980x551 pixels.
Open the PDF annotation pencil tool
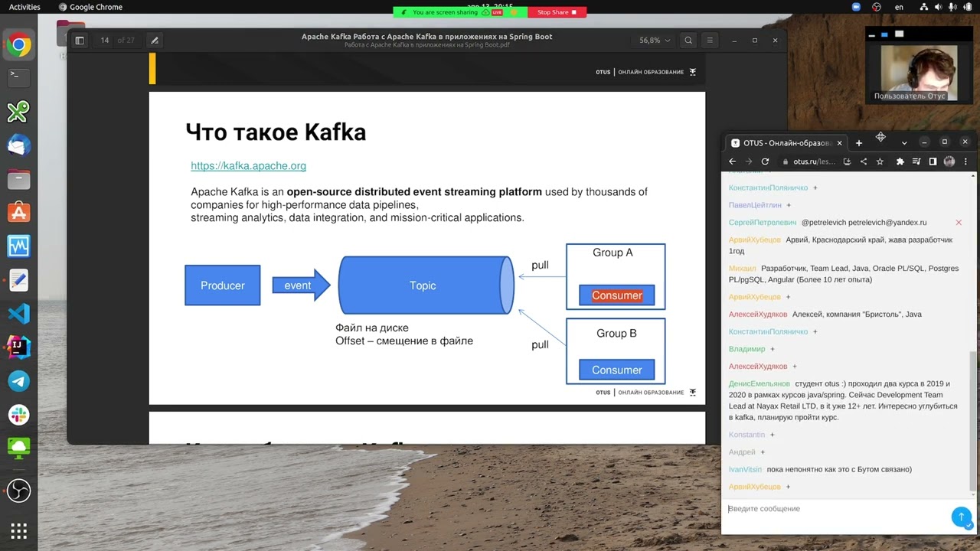click(154, 41)
